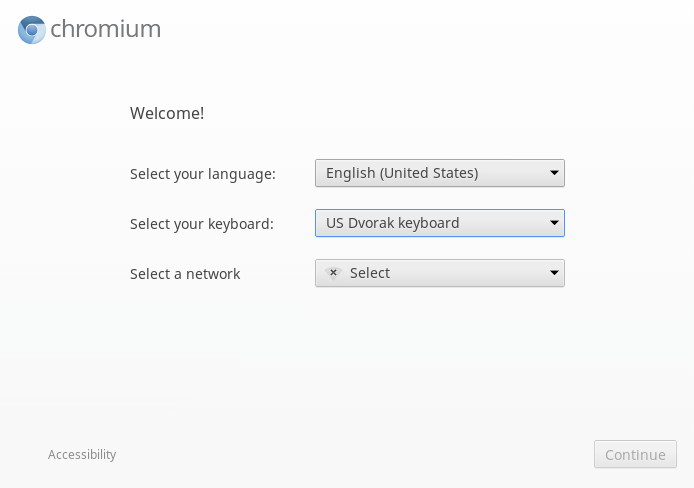Click the Select placeholder in the network box

(x=370, y=273)
